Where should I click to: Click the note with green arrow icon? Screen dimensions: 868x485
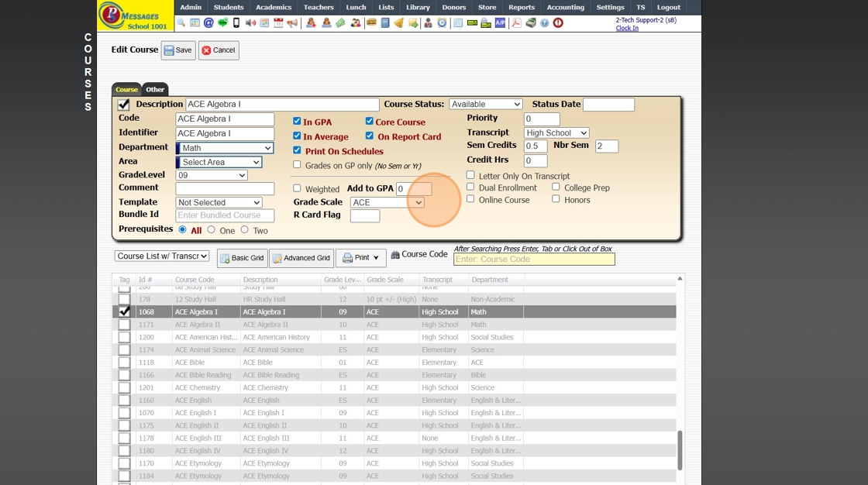[x=413, y=22]
